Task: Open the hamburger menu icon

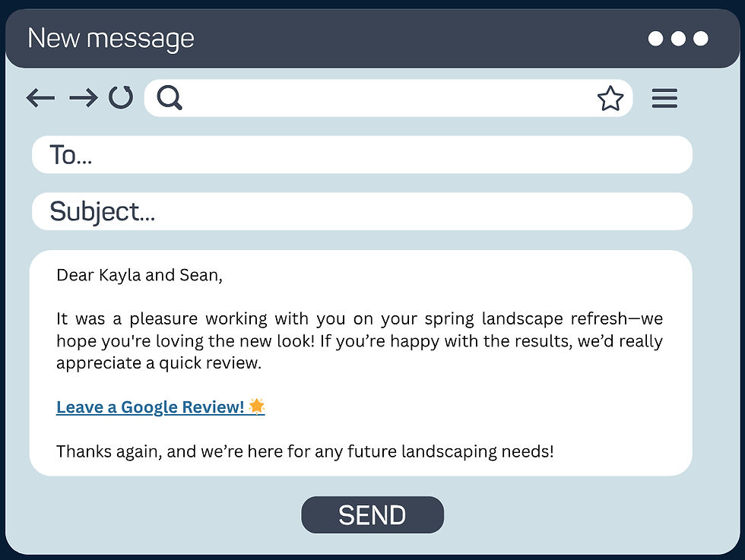Action: click(x=664, y=98)
